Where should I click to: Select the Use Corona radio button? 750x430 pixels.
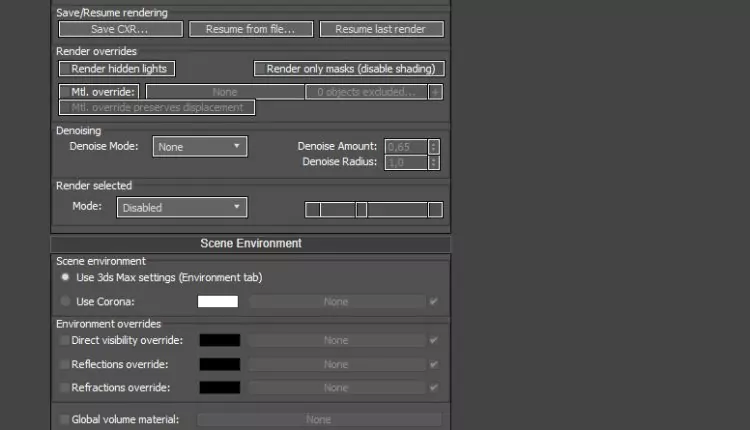65,301
